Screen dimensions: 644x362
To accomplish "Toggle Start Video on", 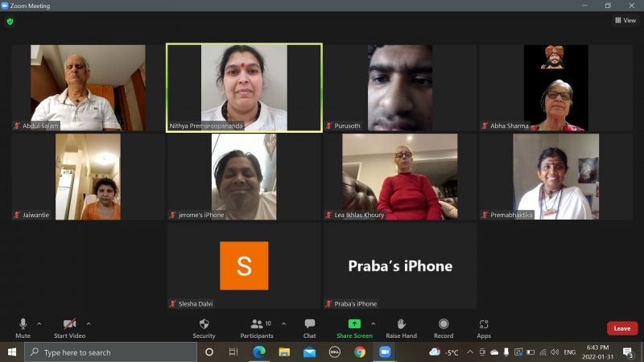I will point(69,328).
